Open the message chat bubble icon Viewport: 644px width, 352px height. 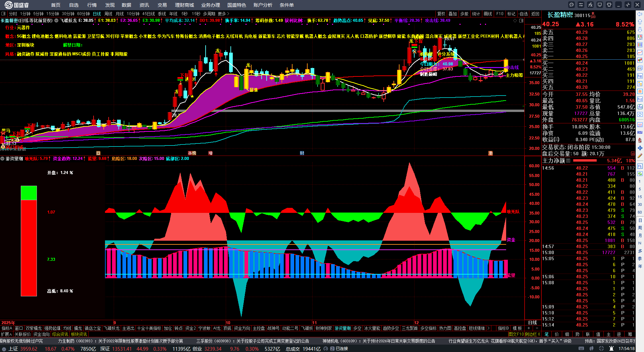tap(572, 5)
